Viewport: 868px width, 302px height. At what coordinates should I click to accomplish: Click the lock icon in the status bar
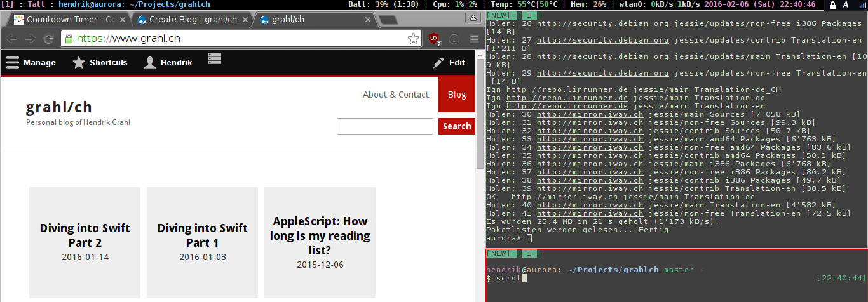click(x=832, y=4)
